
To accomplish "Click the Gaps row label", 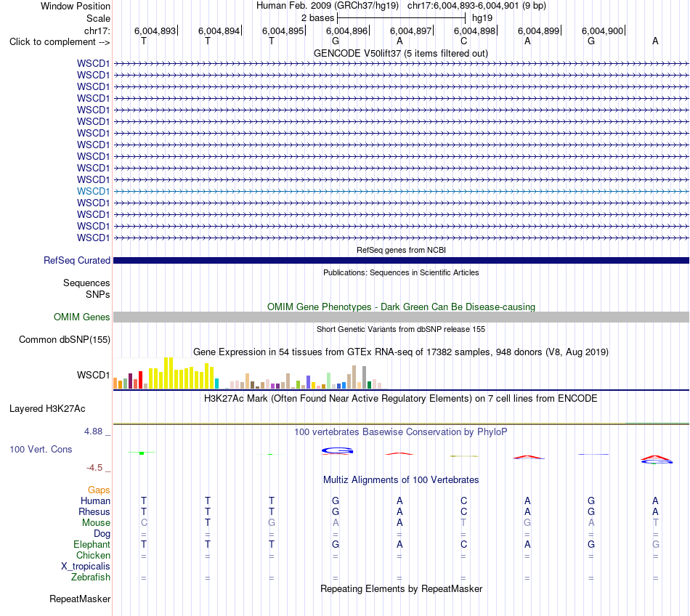I will click(x=99, y=490).
